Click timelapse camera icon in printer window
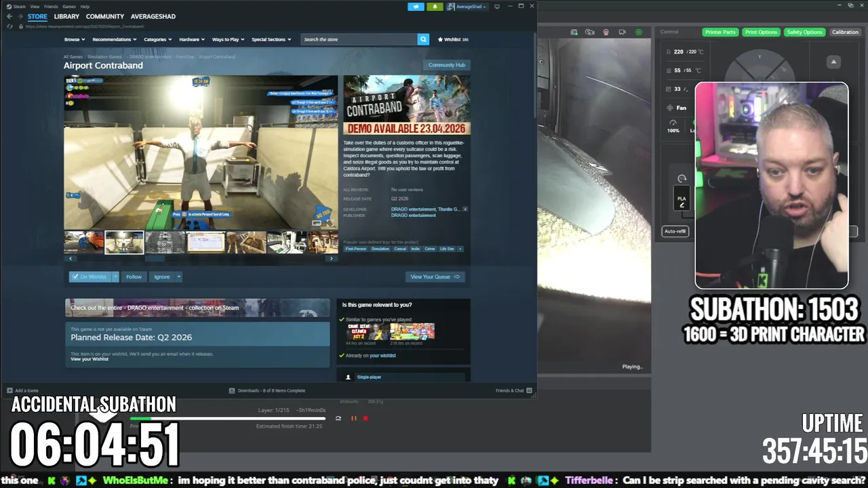This screenshot has height=488, width=868. coord(590,32)
